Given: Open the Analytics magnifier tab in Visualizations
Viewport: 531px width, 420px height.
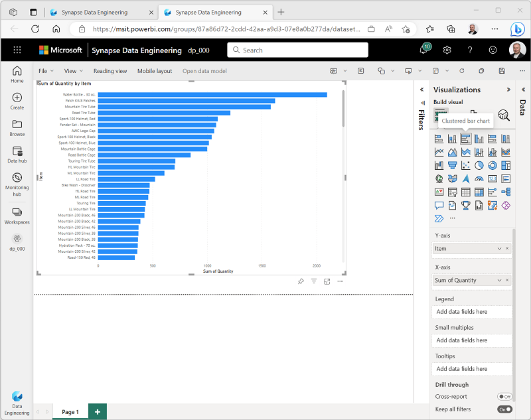Looking at the screenshot, I should [x=504, y=115].
